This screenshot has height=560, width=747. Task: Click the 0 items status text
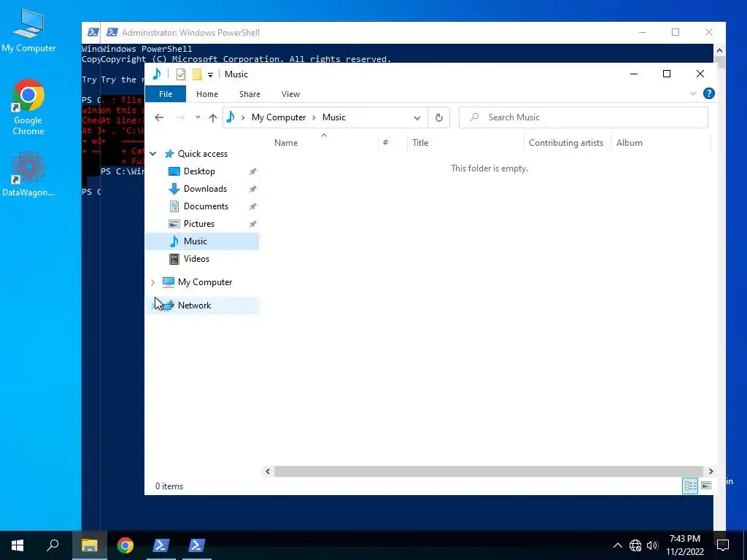click(169, 486)
